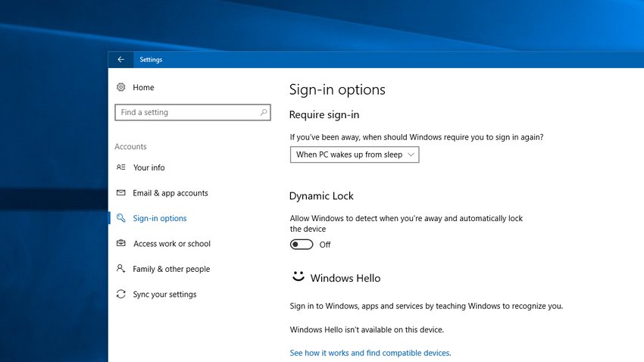Focus the Find a setting search field
This screenshot has height=362, width=644.
coord(192,112)
